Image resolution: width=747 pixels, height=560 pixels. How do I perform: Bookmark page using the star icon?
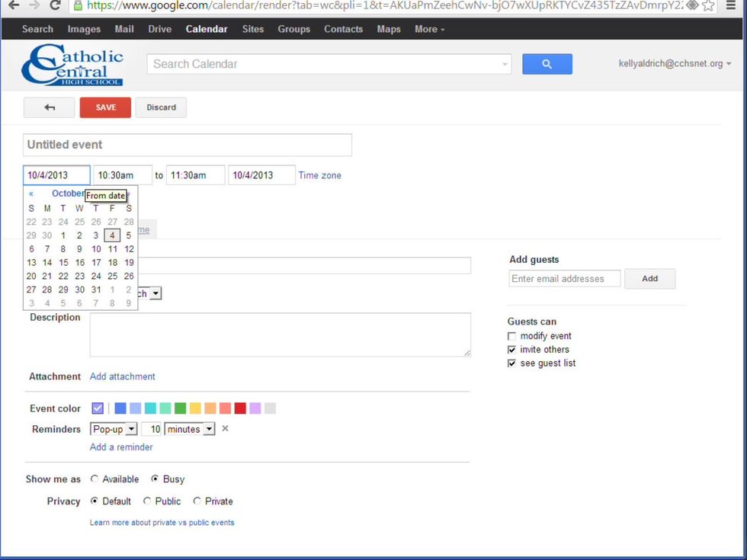coord(708,6)
